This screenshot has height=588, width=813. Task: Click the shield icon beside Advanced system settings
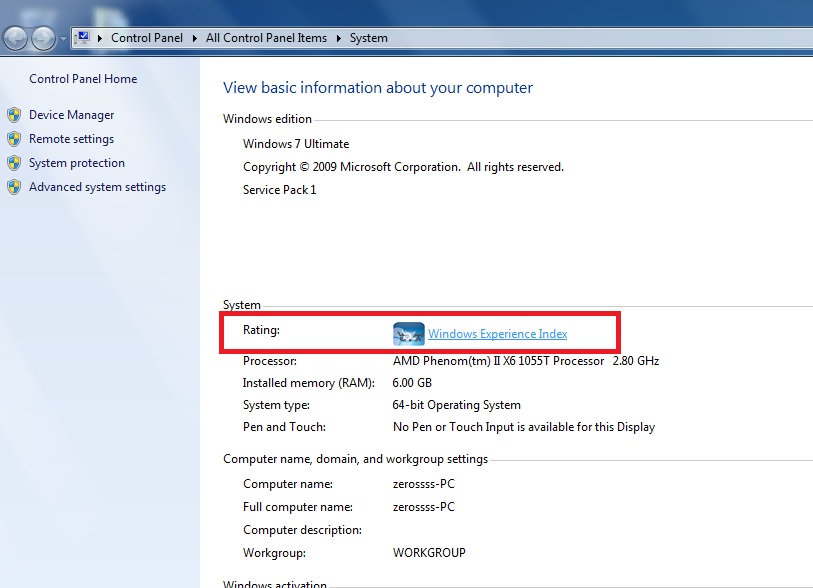point(15,187)
